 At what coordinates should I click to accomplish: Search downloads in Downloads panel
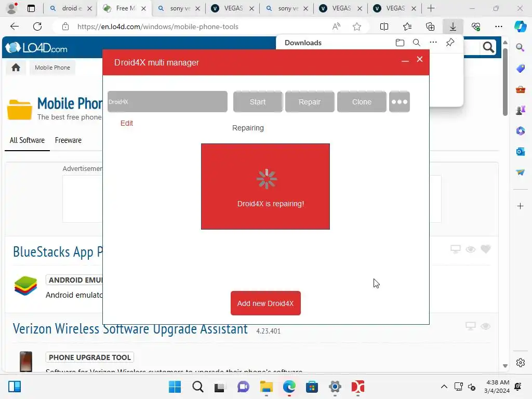click(417, 43)
